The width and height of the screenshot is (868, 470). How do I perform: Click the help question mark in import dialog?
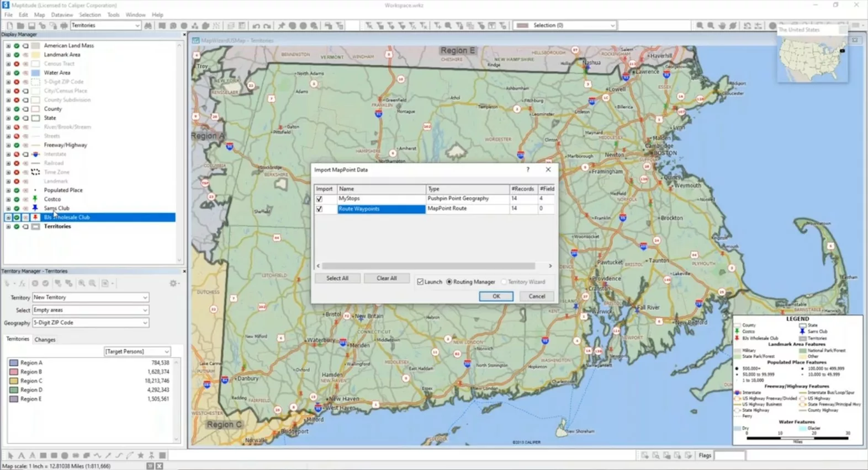[x=528, y=170]
